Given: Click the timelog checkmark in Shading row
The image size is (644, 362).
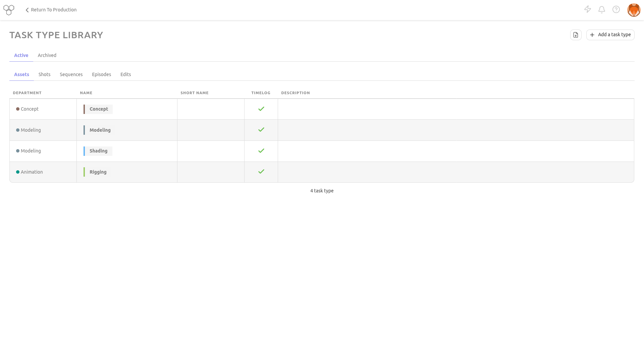Looking at the screenshot, I should pyautogui.click(x=261, y=150).
